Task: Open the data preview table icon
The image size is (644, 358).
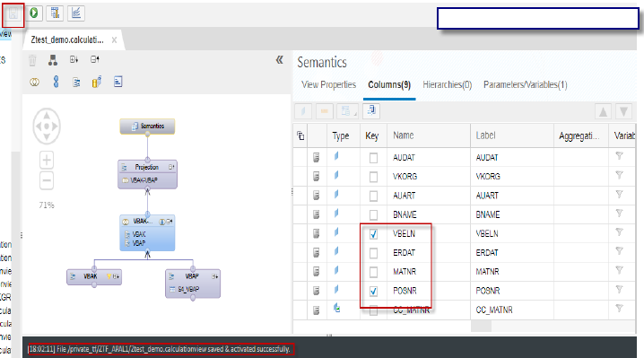Action: pyautogui.click(x=55, y=13)
